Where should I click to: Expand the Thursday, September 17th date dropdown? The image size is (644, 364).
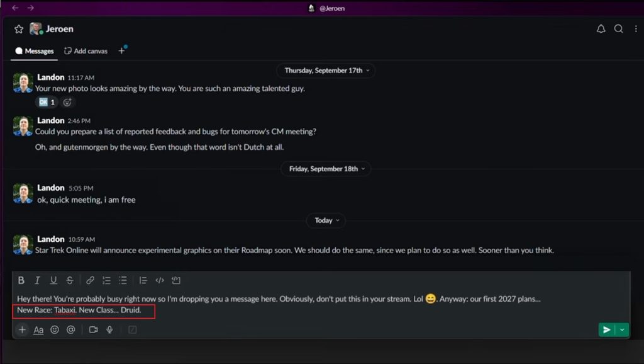pos(326,71)
